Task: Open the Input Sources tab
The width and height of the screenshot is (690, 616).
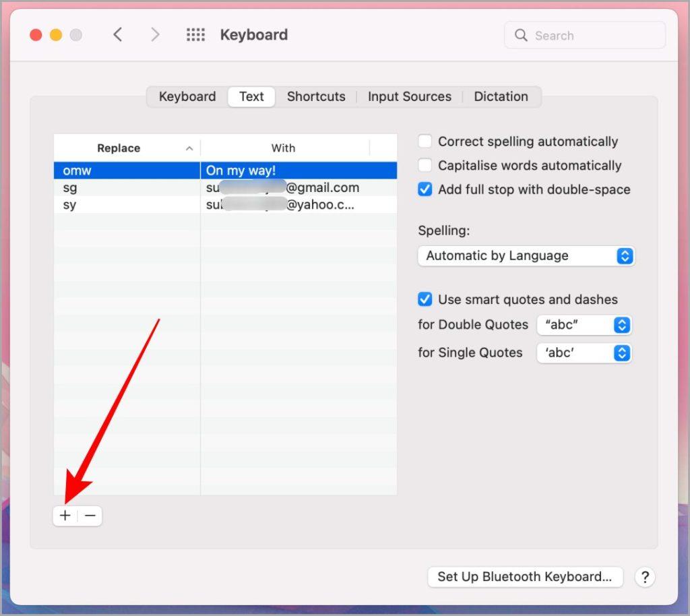Action: (409, 96)
